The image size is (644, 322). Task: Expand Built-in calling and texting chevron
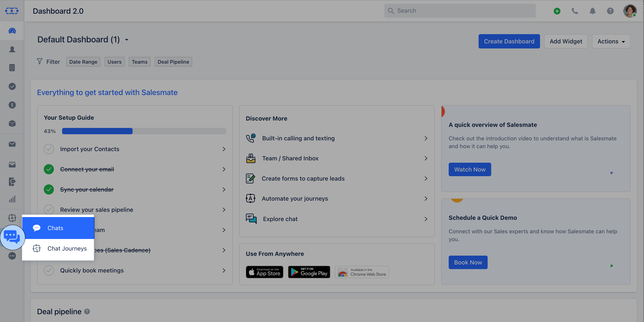point(426,138)
